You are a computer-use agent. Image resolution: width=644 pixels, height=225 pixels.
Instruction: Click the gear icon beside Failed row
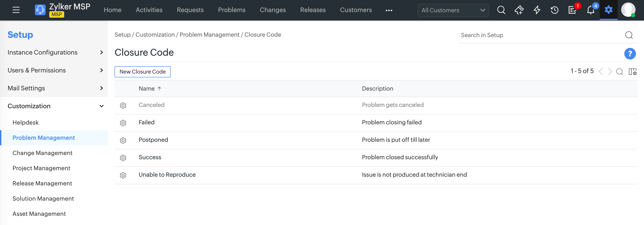point(123,123)
